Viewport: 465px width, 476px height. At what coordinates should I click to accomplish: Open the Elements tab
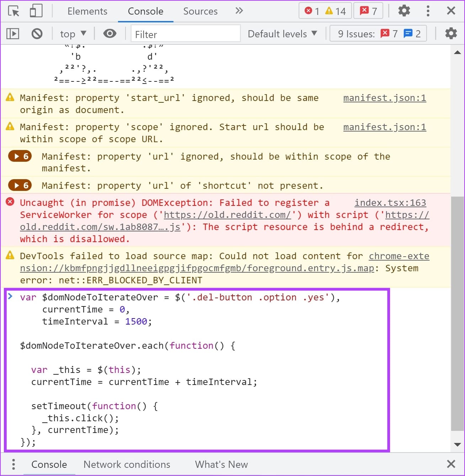click(x=87, y=11)
